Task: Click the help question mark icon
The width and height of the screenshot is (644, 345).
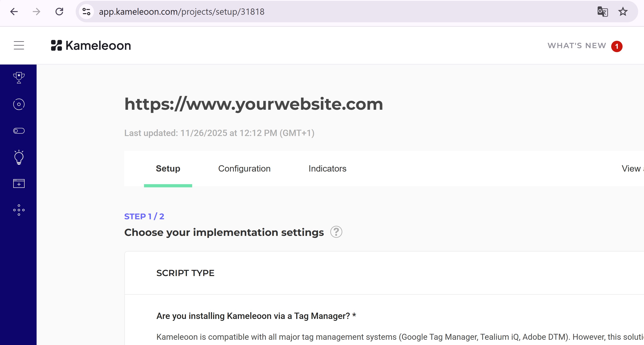Action: [x=336, y=232]
